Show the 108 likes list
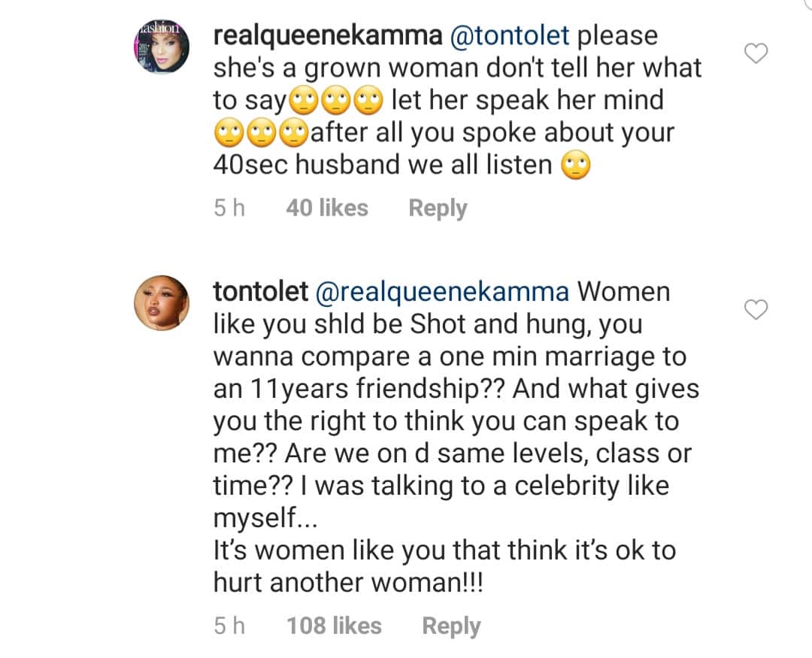The image size is (812, 658). pos(334,626)
